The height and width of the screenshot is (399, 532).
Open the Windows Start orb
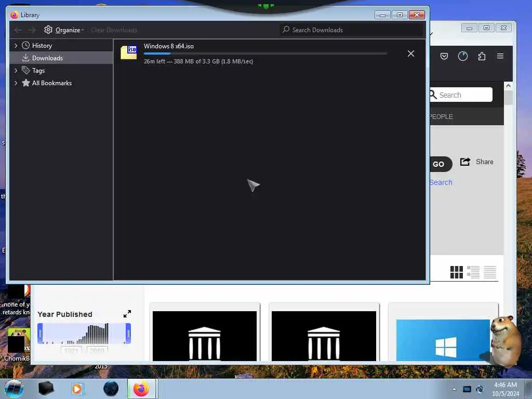point(14,389)
